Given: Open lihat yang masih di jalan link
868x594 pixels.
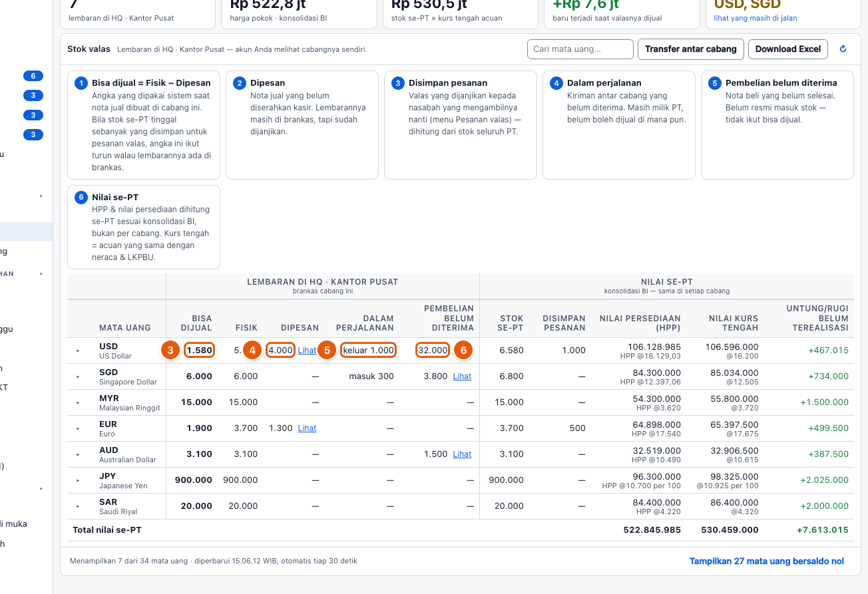Looking at the screenshot, I should pos(756,18).
